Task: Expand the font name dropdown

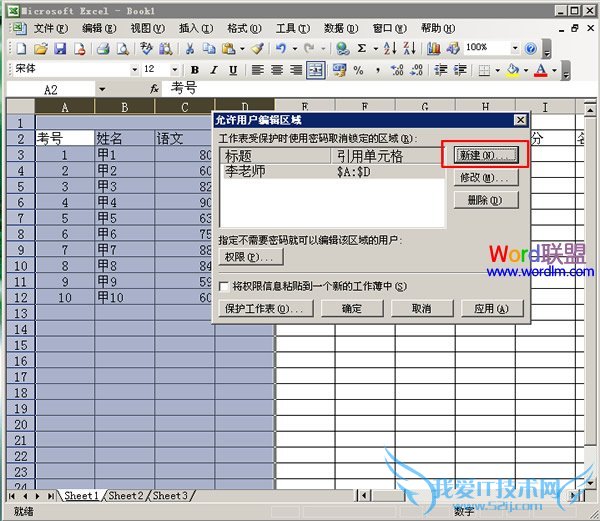Action: 134,70
